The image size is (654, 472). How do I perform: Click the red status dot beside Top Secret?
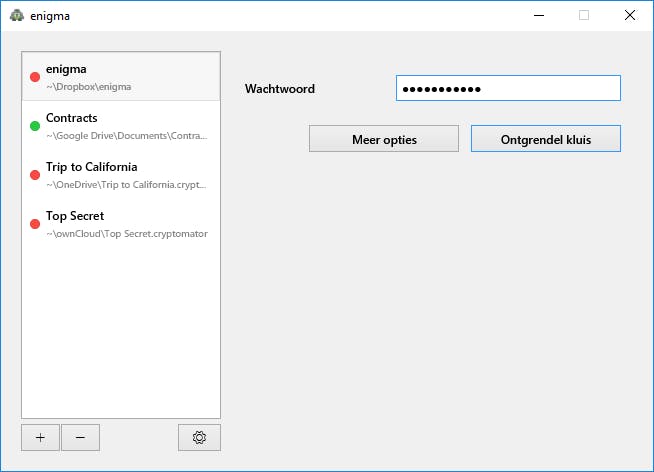[x=35, y=224]
